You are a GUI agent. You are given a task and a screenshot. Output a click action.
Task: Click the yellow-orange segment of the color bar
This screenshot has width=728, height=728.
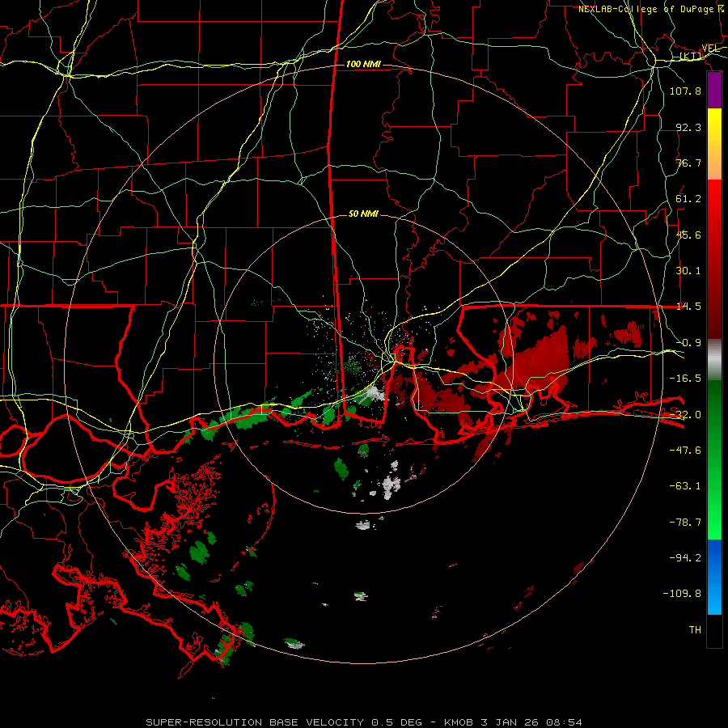click(714, 144)
